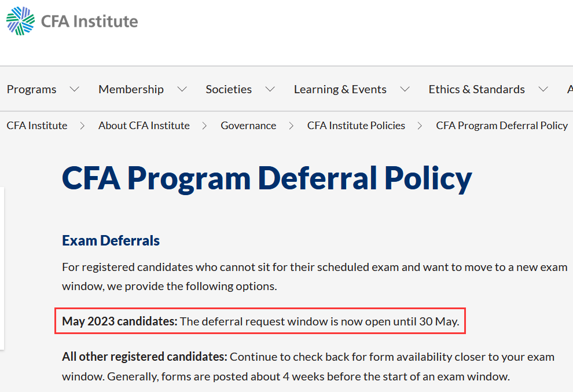Expand the Programs menu chevron
573x392 pixels.
(75, 89)
